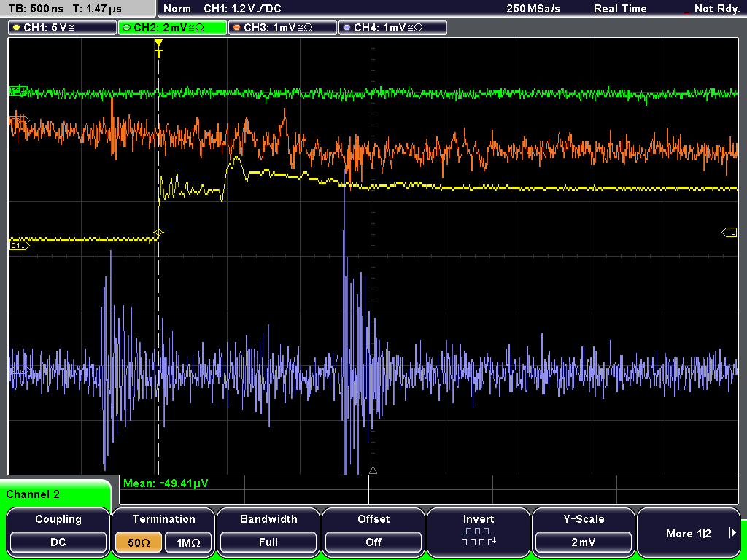Click the Channel 2 menu title
Screen dimensions: 747x560
point(33,494)
